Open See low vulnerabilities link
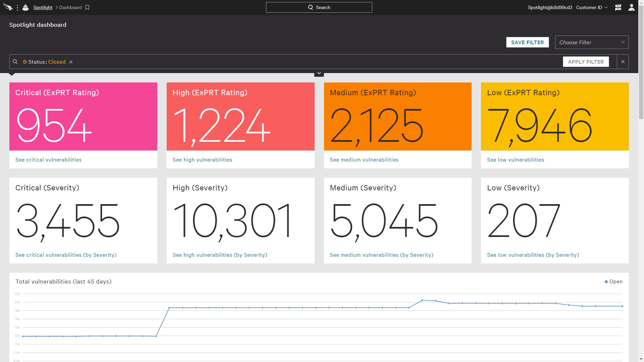 [x=516, y=160]
